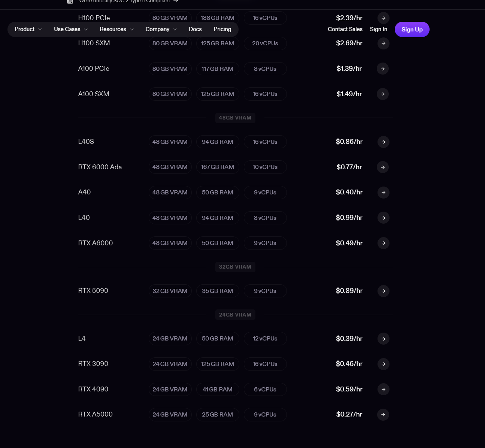
Task: Click the L40 GPU name
Action: (84, 218)
